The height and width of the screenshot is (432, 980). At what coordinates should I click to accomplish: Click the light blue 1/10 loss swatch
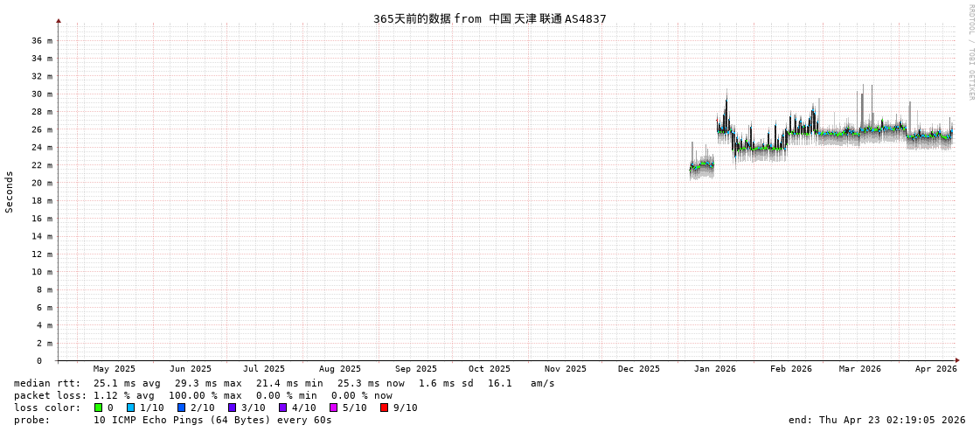click(x=130, y=408)
